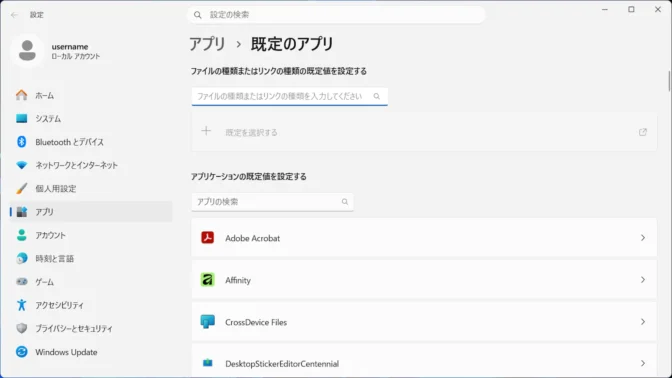Expand Affinity defaults chevron
The width and height of the screenshot is (672, 378).
pos(643,279)
